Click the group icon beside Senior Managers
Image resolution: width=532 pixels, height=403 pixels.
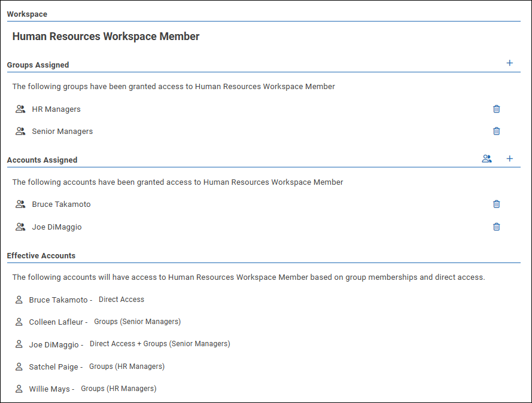tap(20, 132)
